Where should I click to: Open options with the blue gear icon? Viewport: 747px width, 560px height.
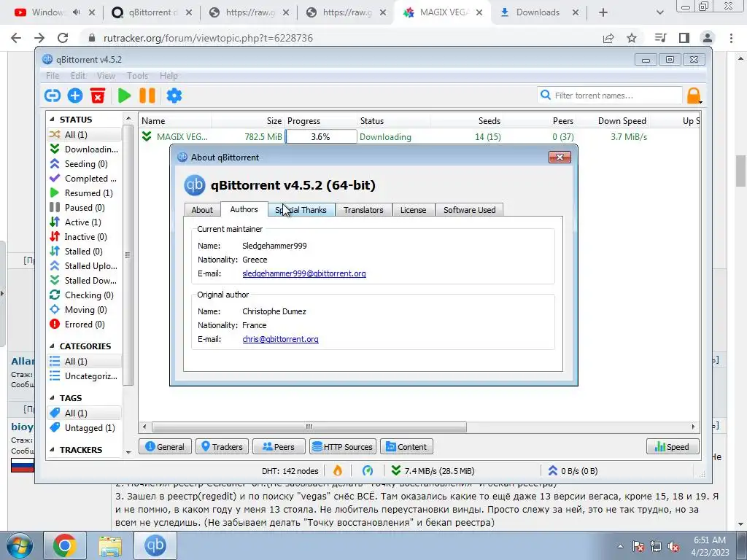[174, 96]
